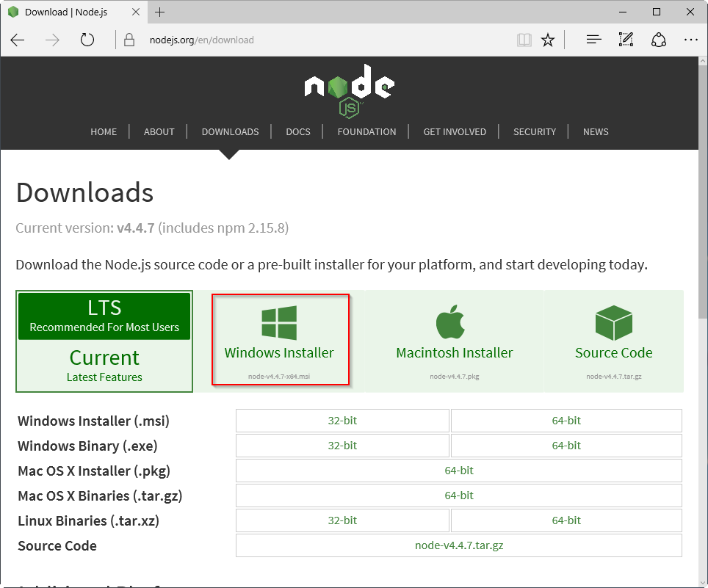The width and height of the screenshot is (708, 588).
Task: Click the scrollbar up arrow
Action: point(703,61)
